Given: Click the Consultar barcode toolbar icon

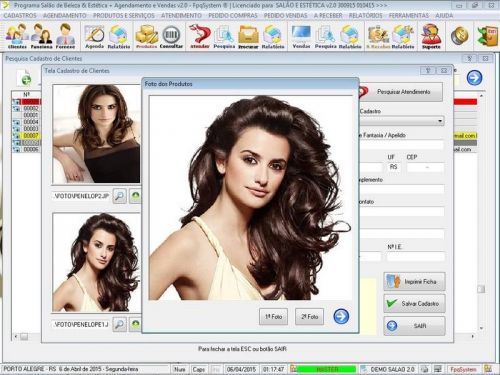Looking at the screenshot, I should coord(171,36).
